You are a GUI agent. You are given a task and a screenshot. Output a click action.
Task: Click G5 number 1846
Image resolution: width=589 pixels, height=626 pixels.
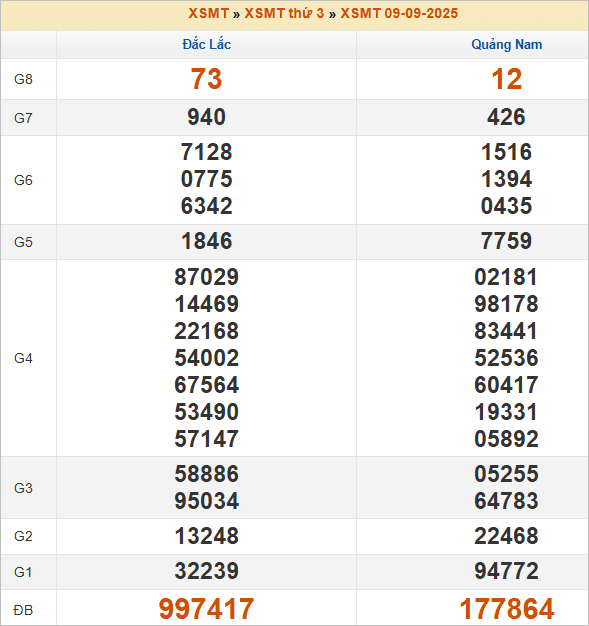tap(206, 241)
